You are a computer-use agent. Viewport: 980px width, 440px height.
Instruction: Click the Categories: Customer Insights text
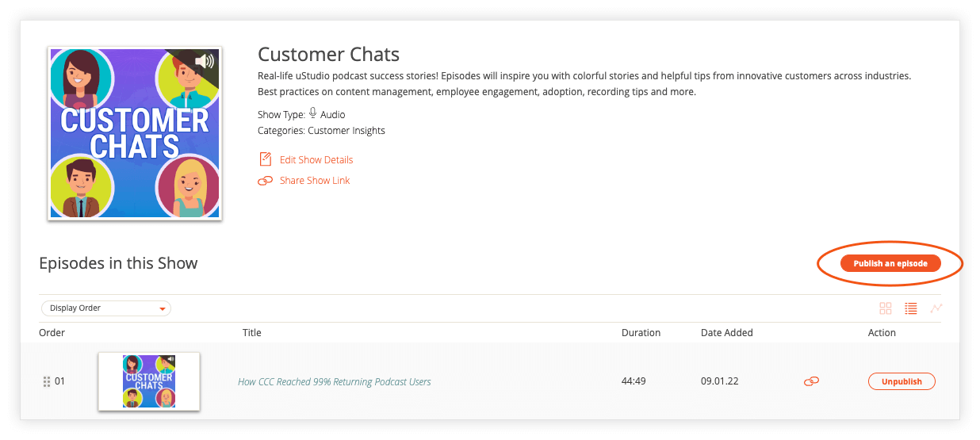pyautogui.click(x=321, y=131)
